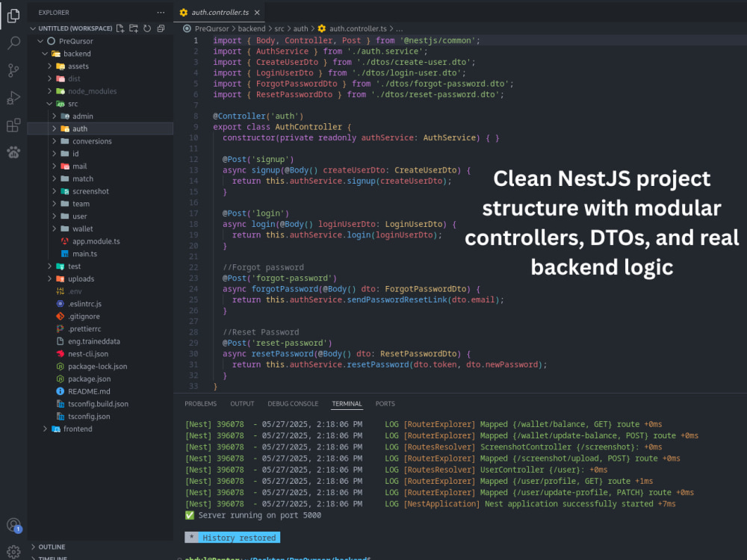
Task: Switch to the OUTPUT panel tab
Action: click(x=242, y=403)
